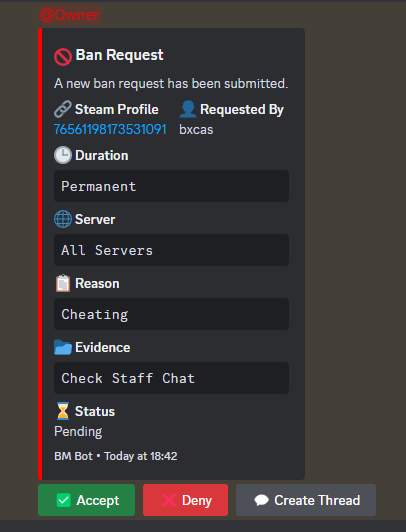Click the Pending status value
The image size is (406, 532).
pyautogui.click(x=78, y=432)
